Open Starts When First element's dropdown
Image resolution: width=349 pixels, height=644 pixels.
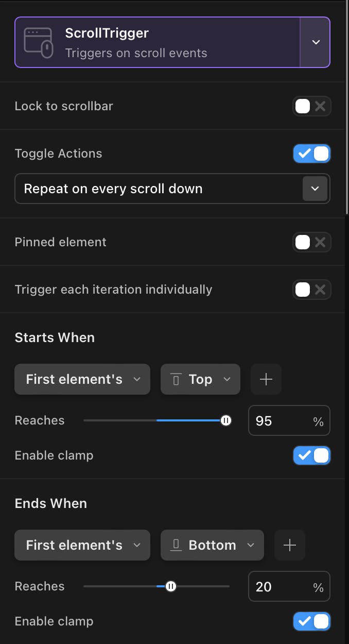click(82, 380)
